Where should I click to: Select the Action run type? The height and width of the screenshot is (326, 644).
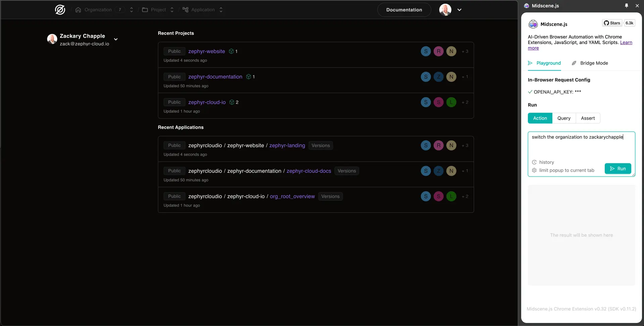click(x=540, y=118)
